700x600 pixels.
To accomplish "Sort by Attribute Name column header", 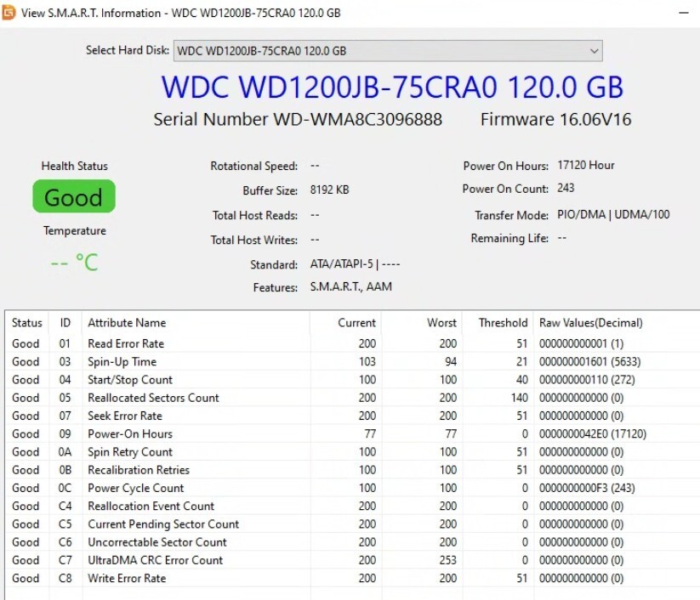I will click(x=196, y=323).
